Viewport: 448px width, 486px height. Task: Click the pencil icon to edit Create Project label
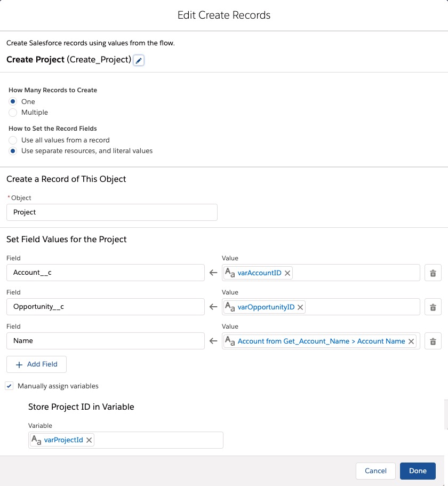click(x=139, y=60)
